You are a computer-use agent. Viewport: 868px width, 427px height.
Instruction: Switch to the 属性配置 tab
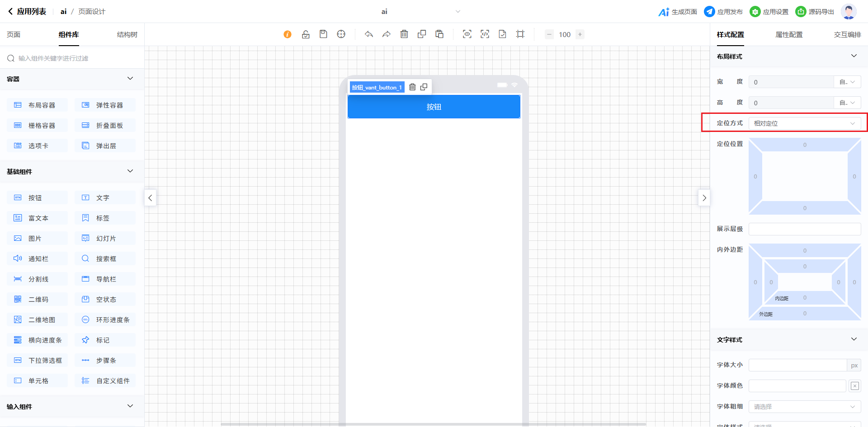(x=789, y=35)
